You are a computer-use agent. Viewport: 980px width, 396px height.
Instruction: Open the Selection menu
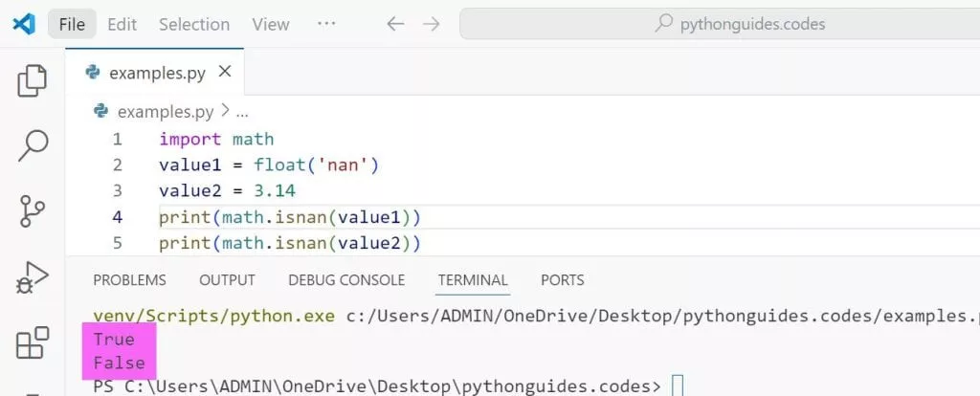[194, 24]
